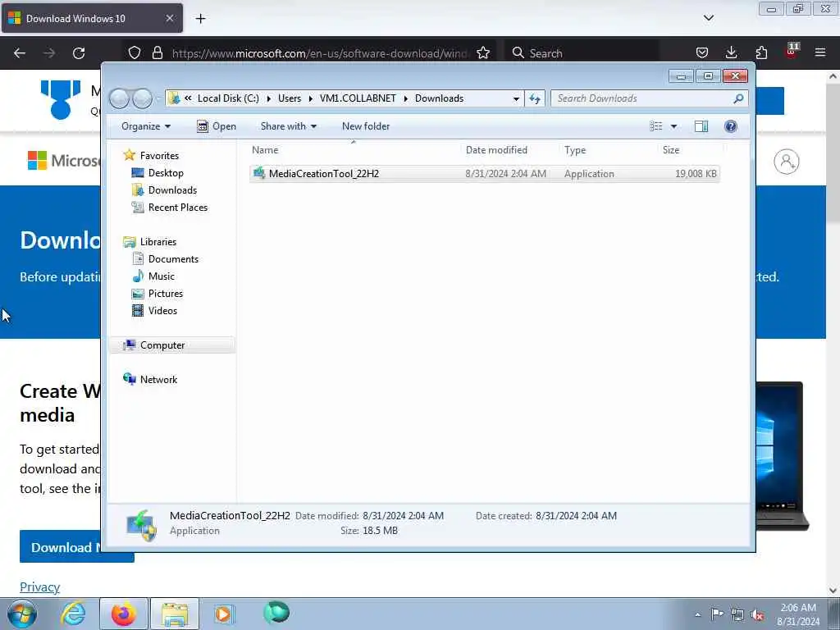Click the Privacy link on the webpage
Viewport: 840px width, 630px height.
click(x=39, y=587)
